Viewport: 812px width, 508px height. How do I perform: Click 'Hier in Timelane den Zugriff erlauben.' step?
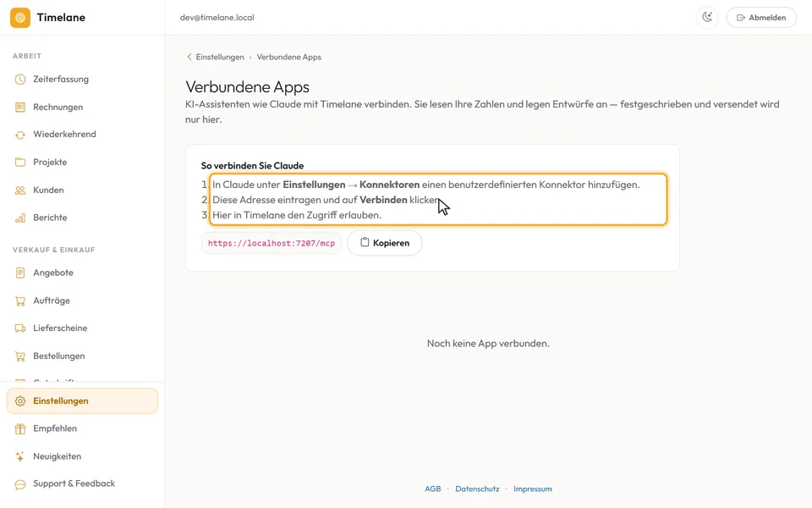coord(297,215)
